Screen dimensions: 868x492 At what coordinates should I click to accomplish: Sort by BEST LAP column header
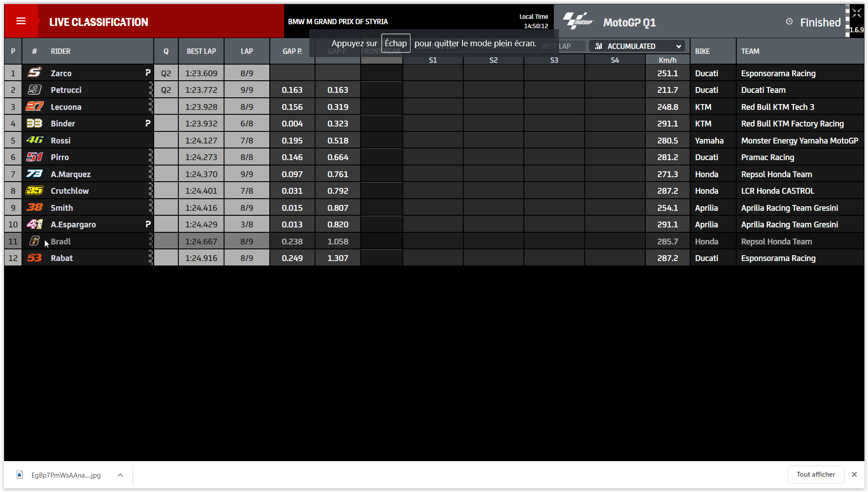tap(201, 51)
